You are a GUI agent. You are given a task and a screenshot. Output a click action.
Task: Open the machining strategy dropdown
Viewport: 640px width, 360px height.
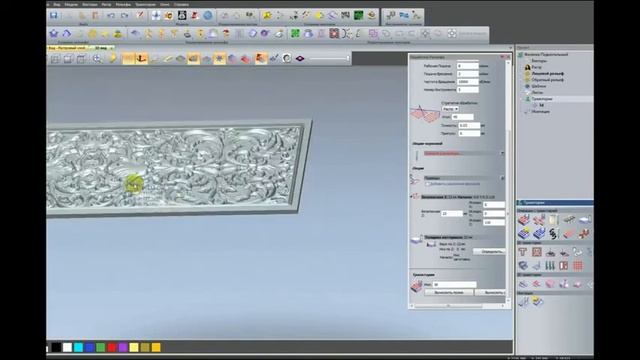(x=450, y=109)
